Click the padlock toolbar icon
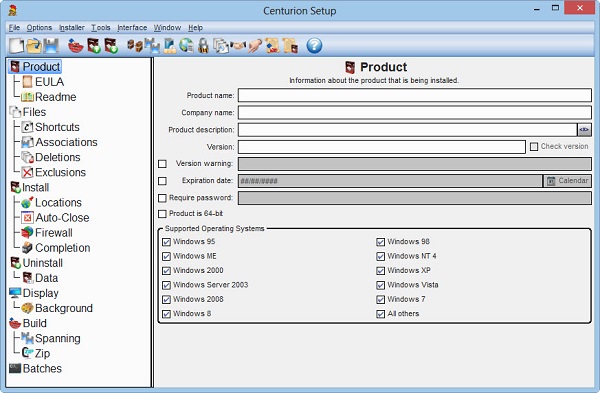600x393 pixels. [204, 46]
